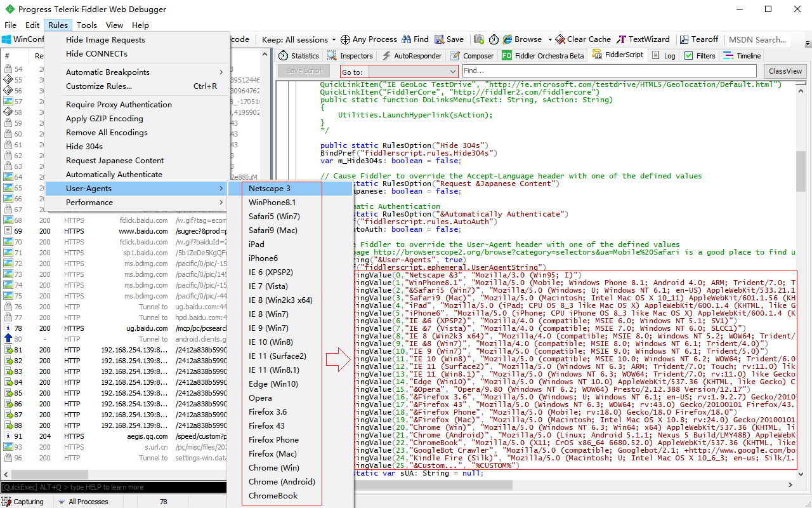Click User-Agents menu entry
Screen dimensions: 812x508
pos(136,189)
